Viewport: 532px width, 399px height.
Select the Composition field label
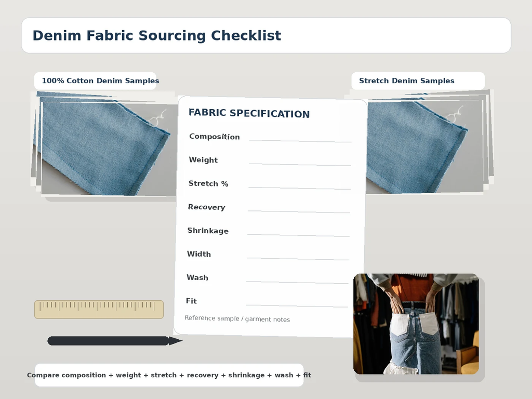pyautogui.click(x=215, y=137)
